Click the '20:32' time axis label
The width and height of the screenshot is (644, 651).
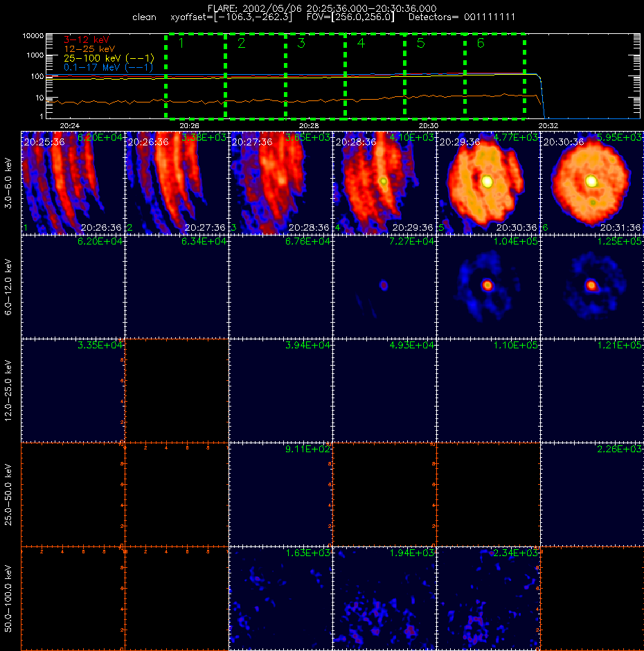point(548,125)
